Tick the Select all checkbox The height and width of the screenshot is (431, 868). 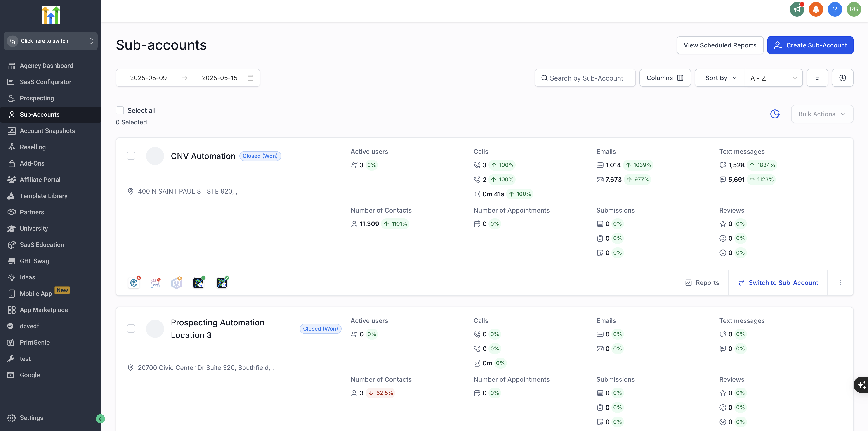(x=120, y=111)
